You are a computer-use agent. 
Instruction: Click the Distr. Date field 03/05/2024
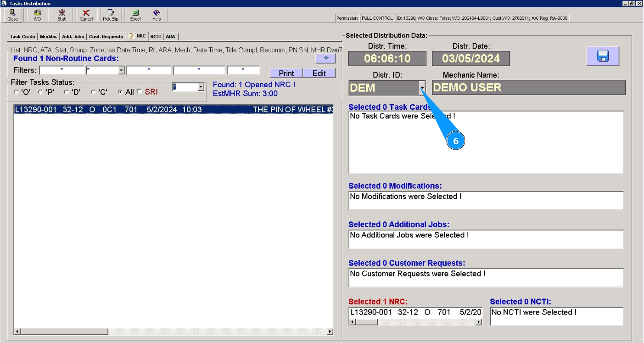coord(471,58)
